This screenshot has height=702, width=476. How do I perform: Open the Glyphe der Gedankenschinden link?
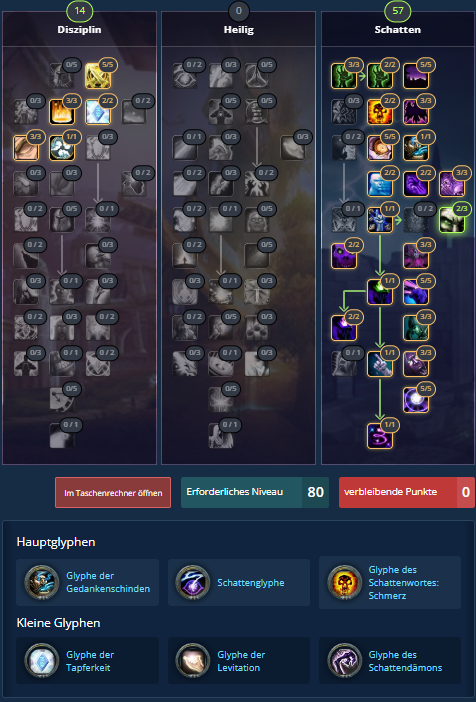pos(108,582)
